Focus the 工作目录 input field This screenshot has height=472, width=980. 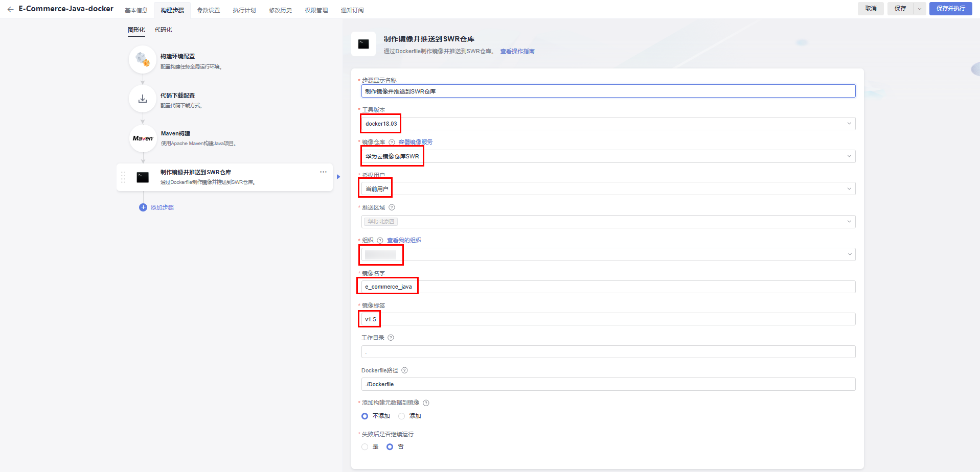click(x=608, y=352)
